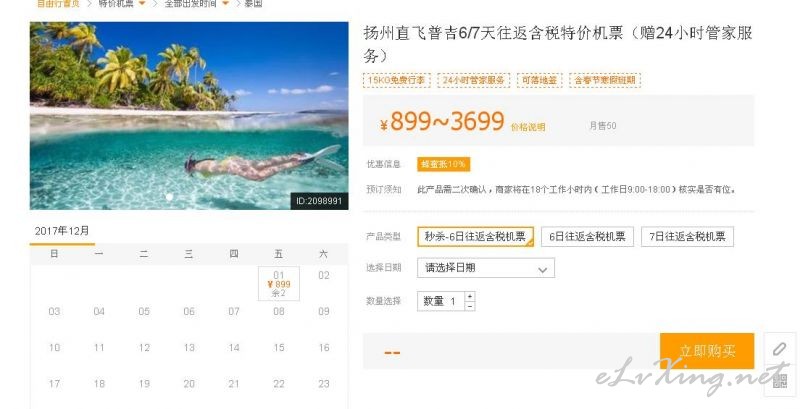Image resolution: width=800 pixels, height=409 pixels.
Task: Select 6日往返含税机票 product type option
Action: [587, 237]
